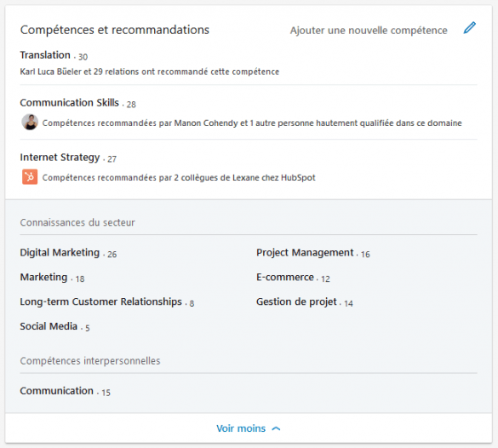The width and height of the screenshot is (498, 448).
Task: Click Ajouter une nouvelle compétence
Action: pos(369,31)
